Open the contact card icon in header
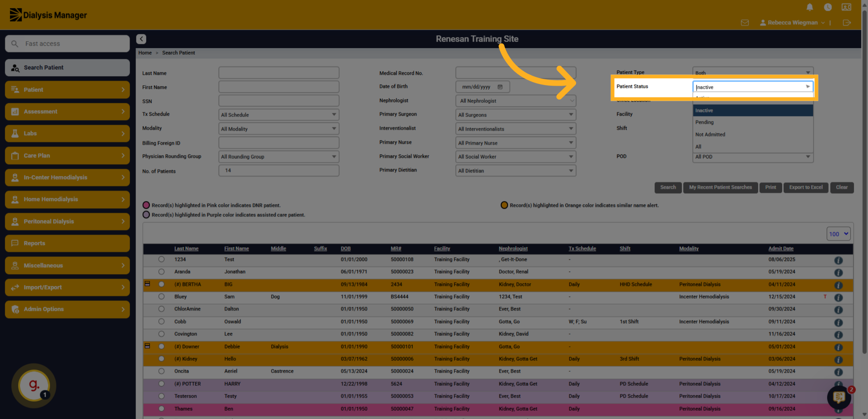Screen dimensions: 868x419 coord(846,7)
